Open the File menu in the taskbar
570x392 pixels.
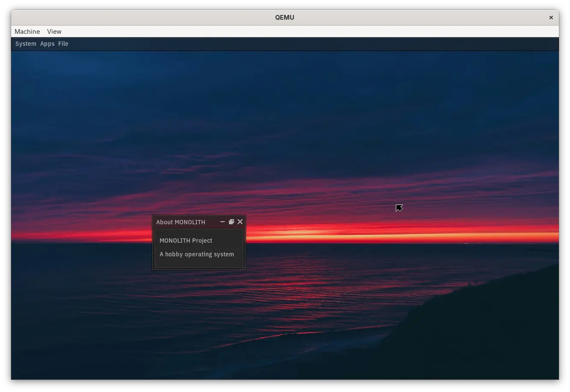pos(63,44)
